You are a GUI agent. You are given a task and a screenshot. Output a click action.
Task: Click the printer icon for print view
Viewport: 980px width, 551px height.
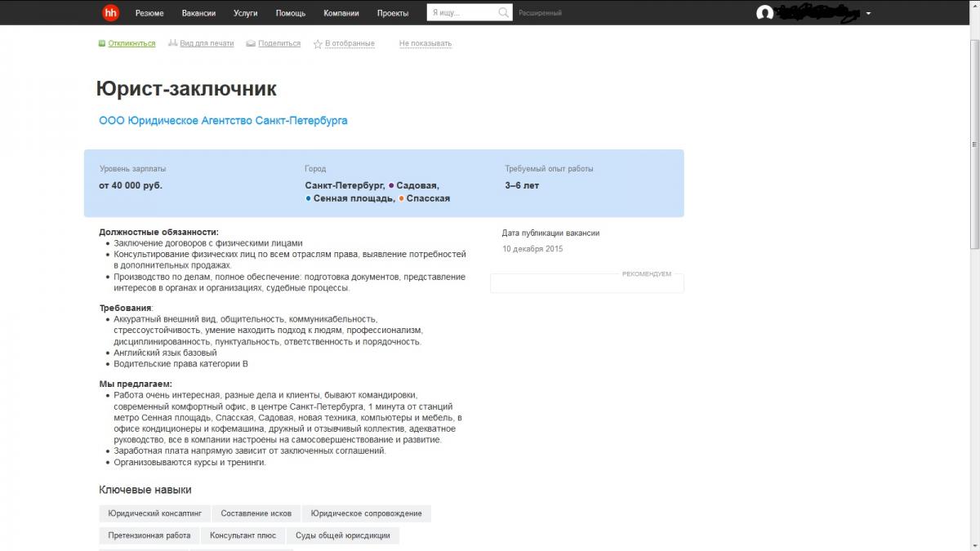click(172, 44)
